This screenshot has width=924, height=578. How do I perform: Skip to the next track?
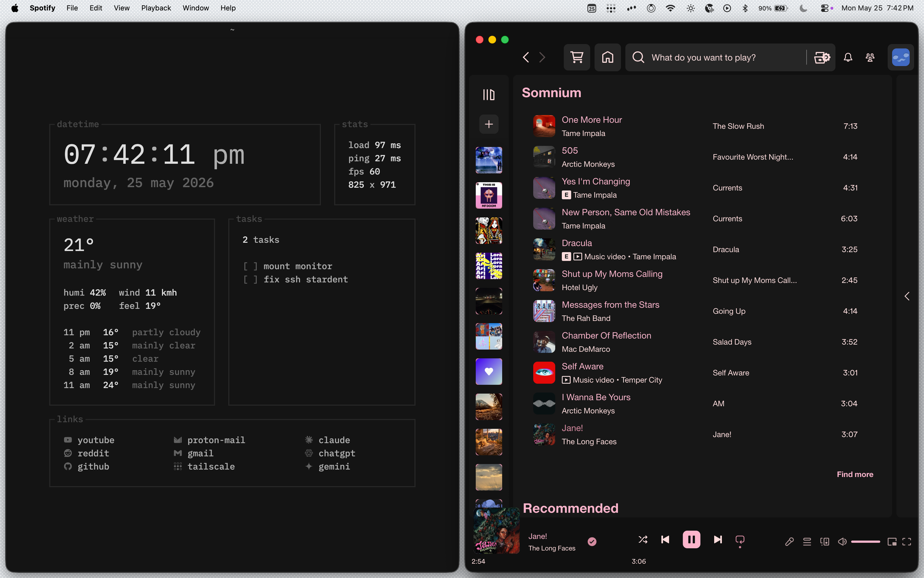click(718, 539)
